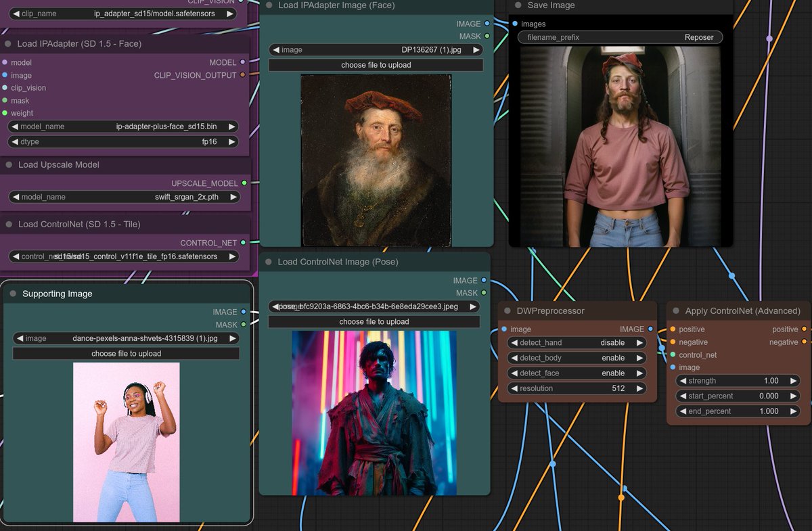Click MASK output port of Load IPAdapter Image (Face)
This screenshot has height=531, width=812.
(487, 37)
